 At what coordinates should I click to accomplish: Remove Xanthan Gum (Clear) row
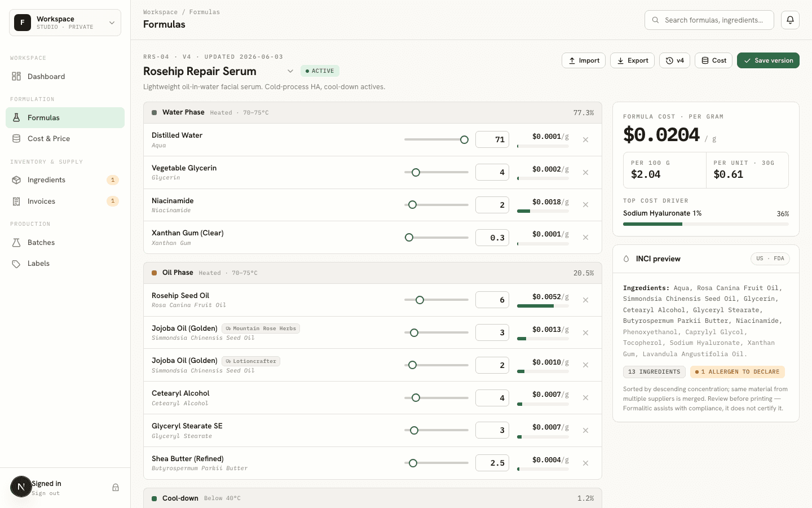point(585,238)
